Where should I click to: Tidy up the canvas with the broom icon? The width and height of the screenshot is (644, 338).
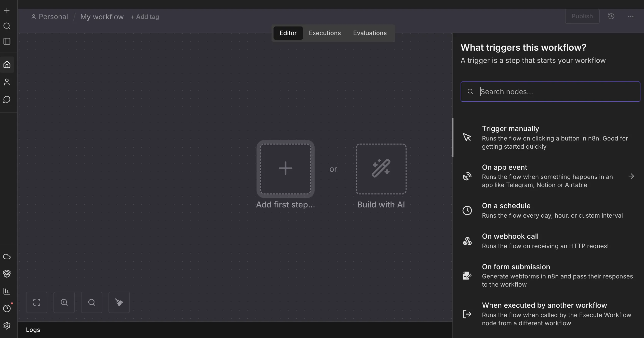coord(119,302)
